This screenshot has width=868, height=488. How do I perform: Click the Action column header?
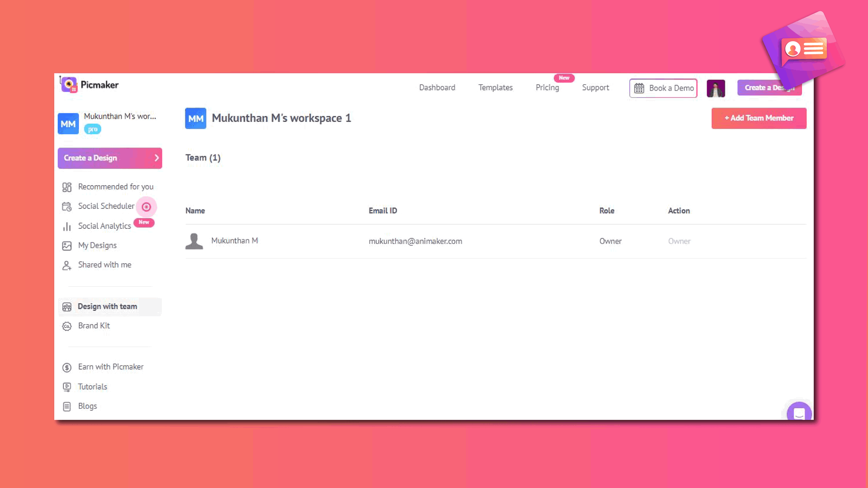point(679,211)
